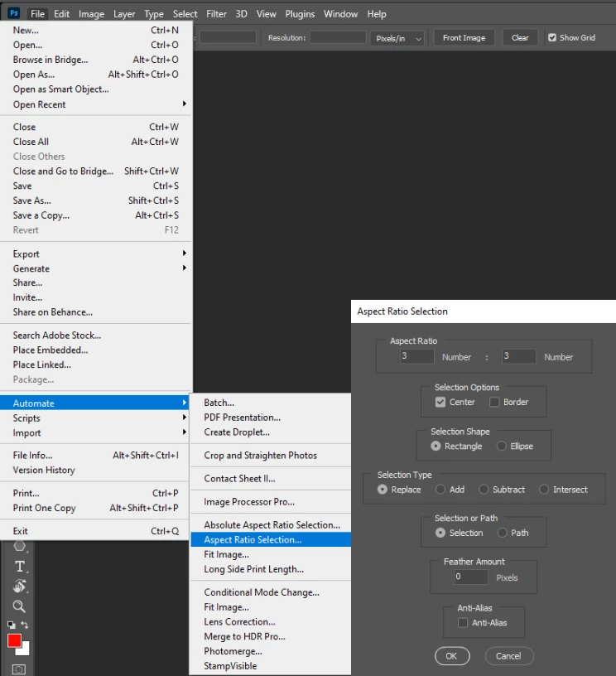Expand the Import submenu
This screenshot has width=616, height=676.
[95, 432]
